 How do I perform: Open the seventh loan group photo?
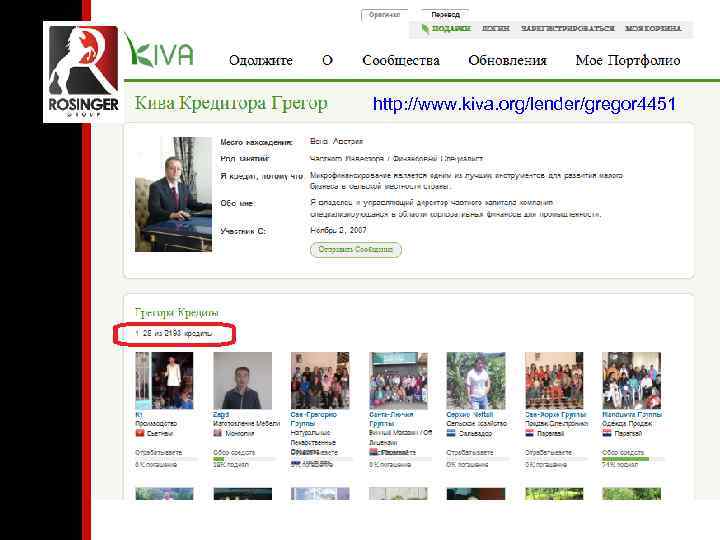tap(631, 381)
